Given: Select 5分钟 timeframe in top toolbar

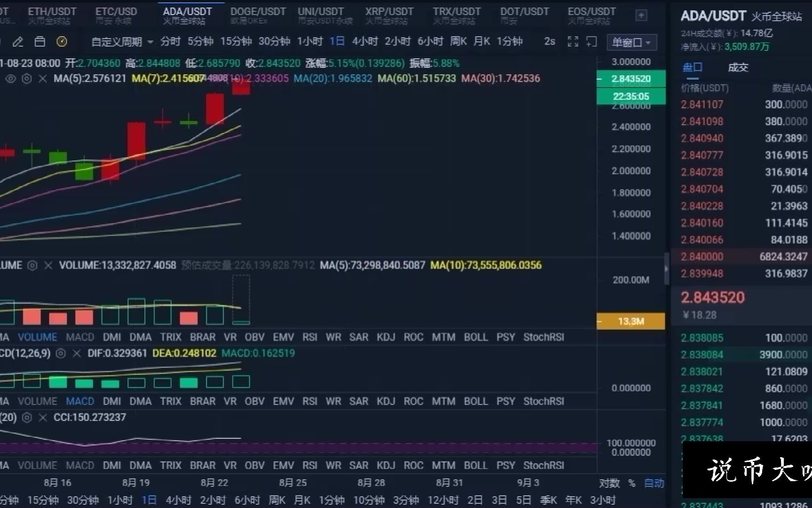Looking at the screenshot, I should [x=201, y=42].
